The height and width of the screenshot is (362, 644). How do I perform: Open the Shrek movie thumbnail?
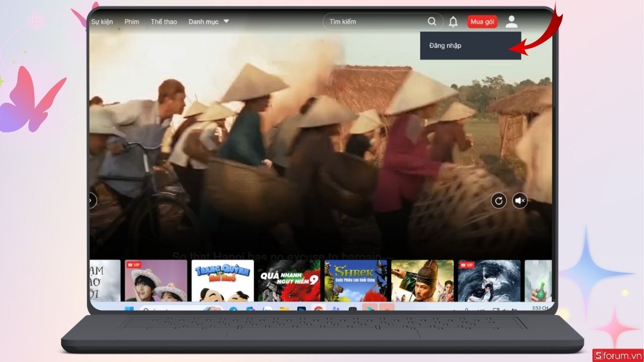click(x=356, y=280)
